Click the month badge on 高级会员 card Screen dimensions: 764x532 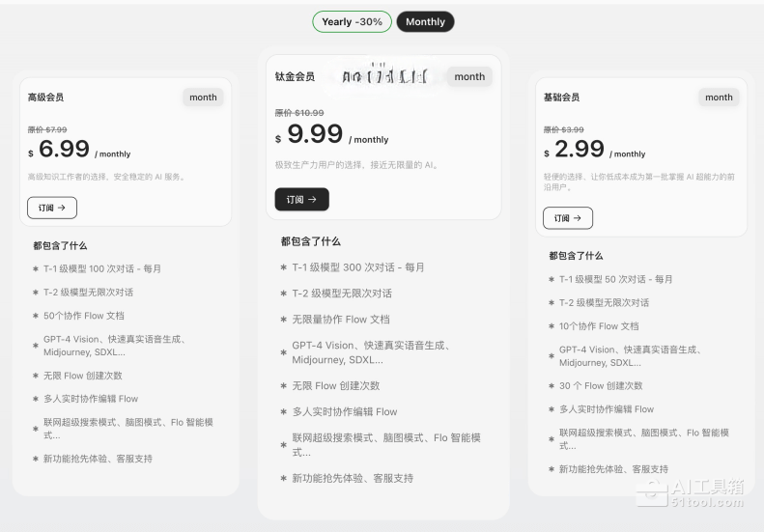[203, 97]
